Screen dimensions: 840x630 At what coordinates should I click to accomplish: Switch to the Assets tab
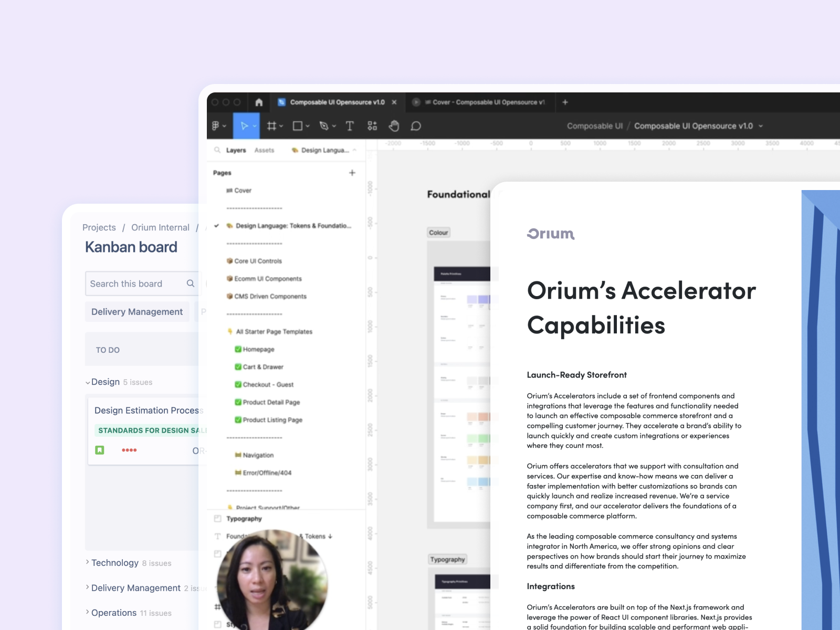(x=264, y=150)
